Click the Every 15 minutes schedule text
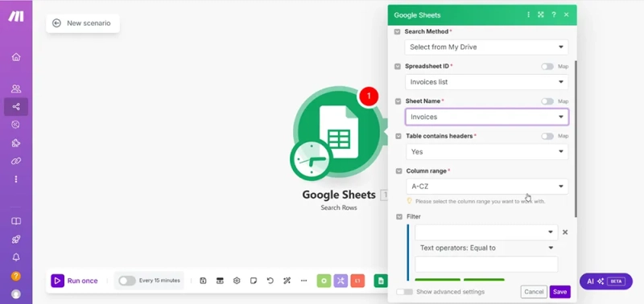Screen dimensions: 644x304 click(x=159, y=281)
